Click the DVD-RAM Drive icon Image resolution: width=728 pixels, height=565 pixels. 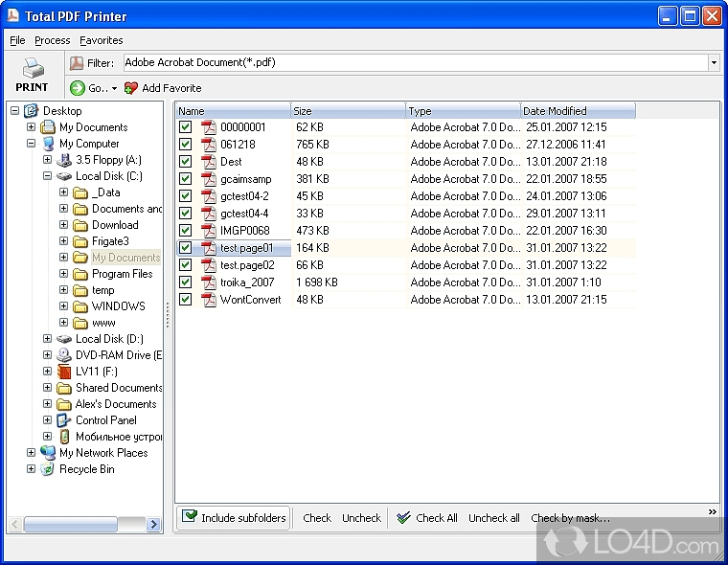coord(64,355)
